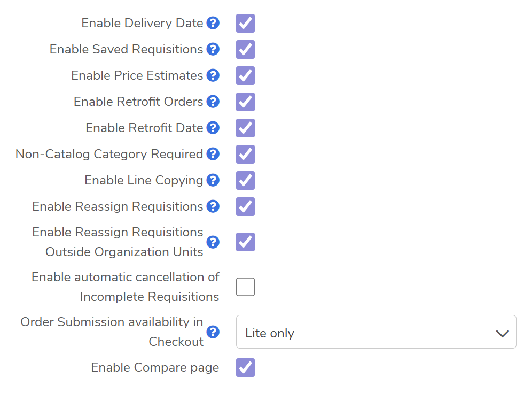Open help icon next to Enable Retrofit Date
This screenshot has height=393, width=532.
click(x=213, y=128)
